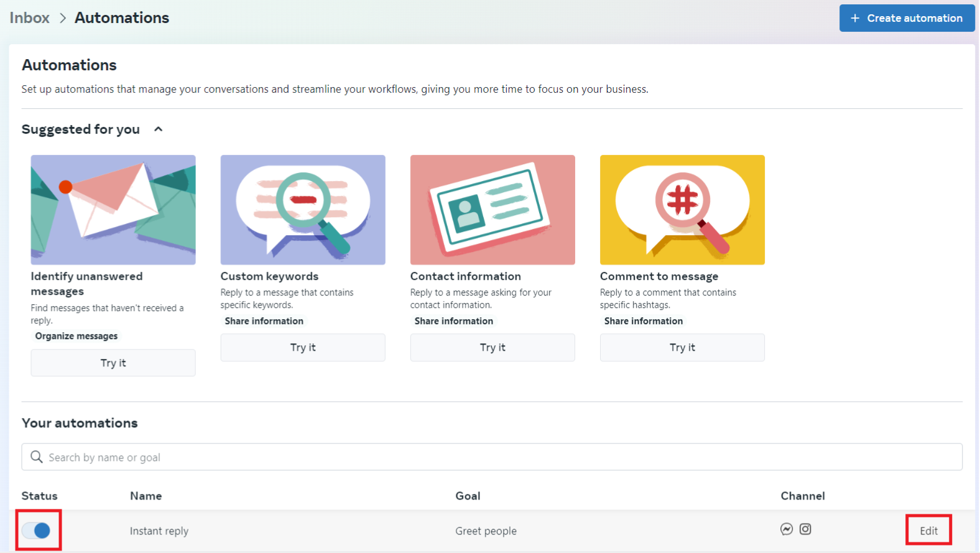
Task: Collapse the Suggested for you section
Action: coord(158,129)
